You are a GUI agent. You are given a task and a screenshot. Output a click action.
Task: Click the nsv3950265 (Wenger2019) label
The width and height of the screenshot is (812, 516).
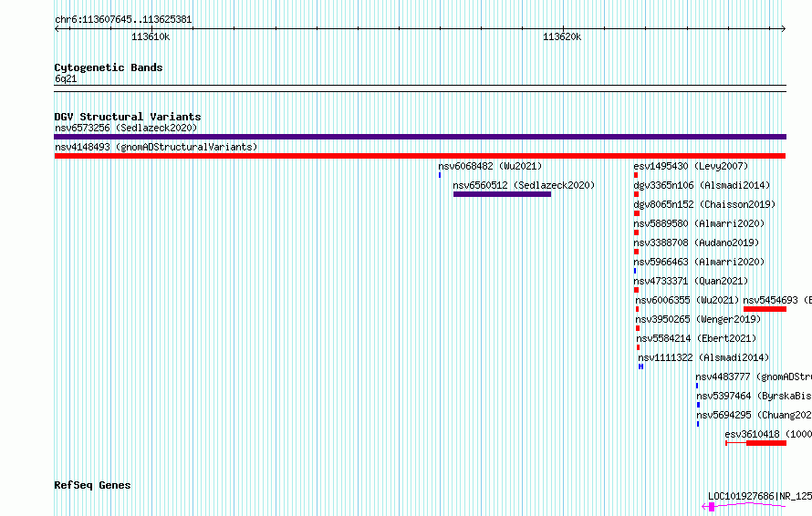click(x=698, y=319)
